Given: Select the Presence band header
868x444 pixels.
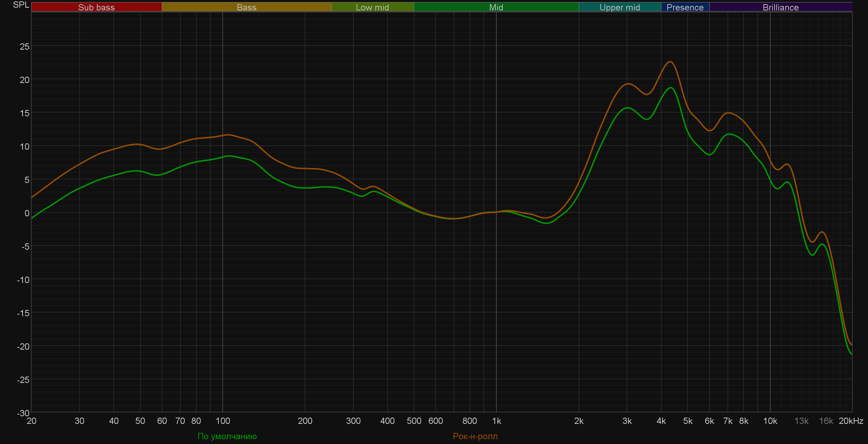Looking at the screenshot, I should click(x=685, y=7).
